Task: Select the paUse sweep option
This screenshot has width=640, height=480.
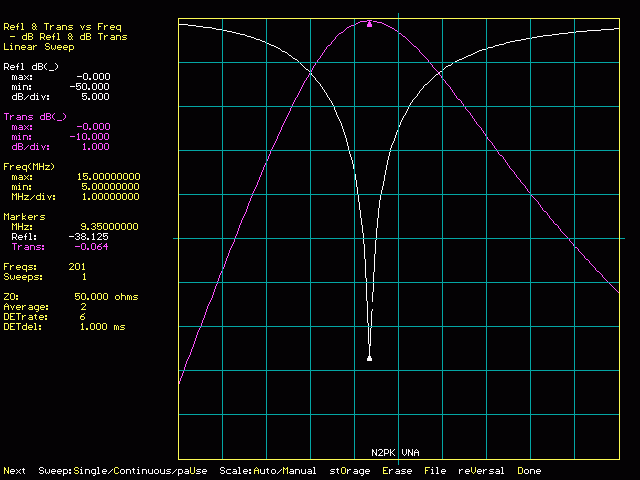Action: pos(193,471)
